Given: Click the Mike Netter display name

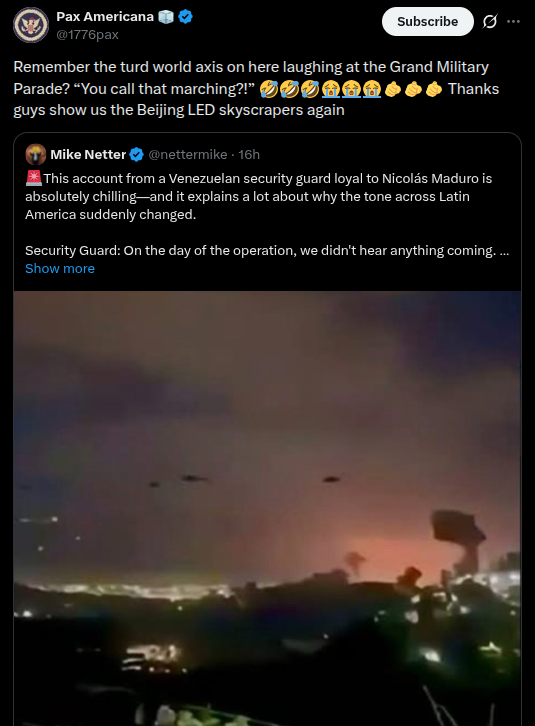Looking at the screenshot, I should pyautogui.click(x=88, y=155).
